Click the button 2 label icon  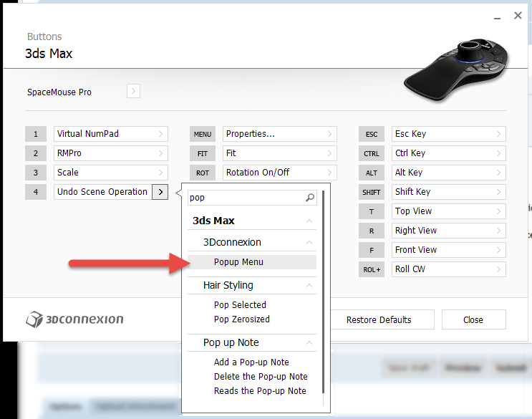pos(36,153)
